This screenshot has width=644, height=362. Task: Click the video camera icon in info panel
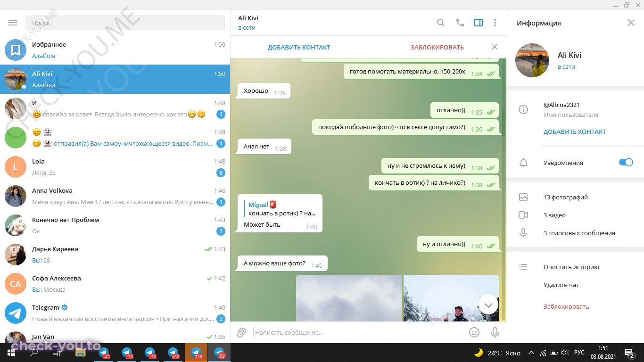click(x=523, y=215)
